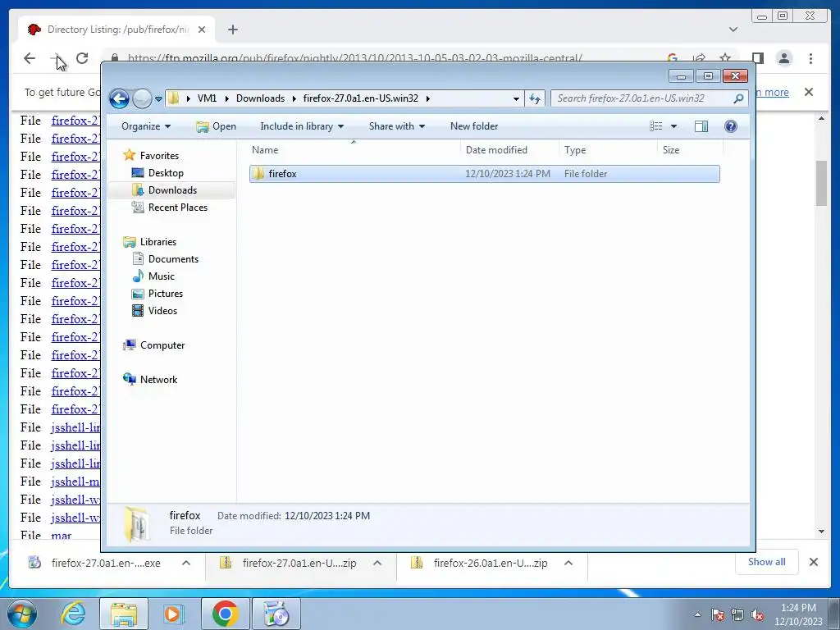Click Open in the Explorer toolbar
Screen dimensions: 840x630
(x=217, y=126)
